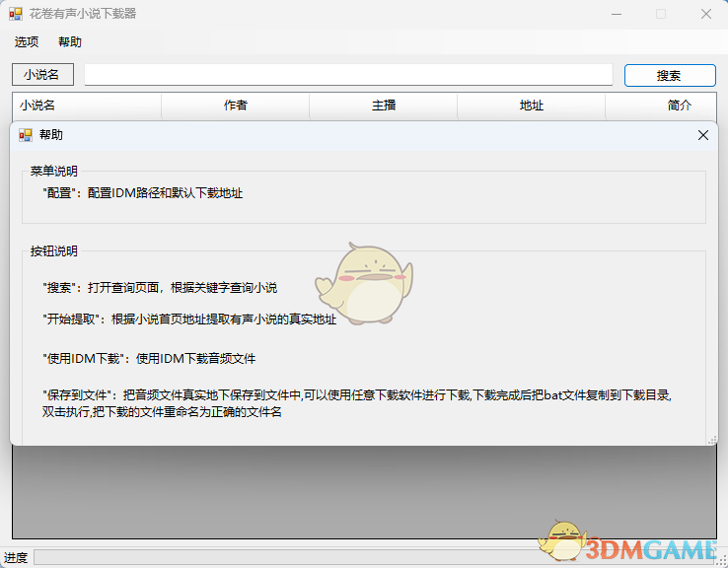Click the Help dialog's title bar icon
The height and width of the screenshot is (568, 728).
coord(26,135)
